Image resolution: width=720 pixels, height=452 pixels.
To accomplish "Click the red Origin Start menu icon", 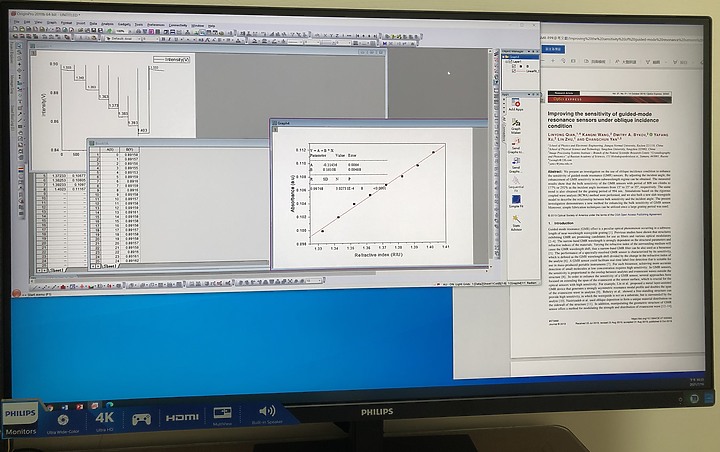I will click(17, 293).
